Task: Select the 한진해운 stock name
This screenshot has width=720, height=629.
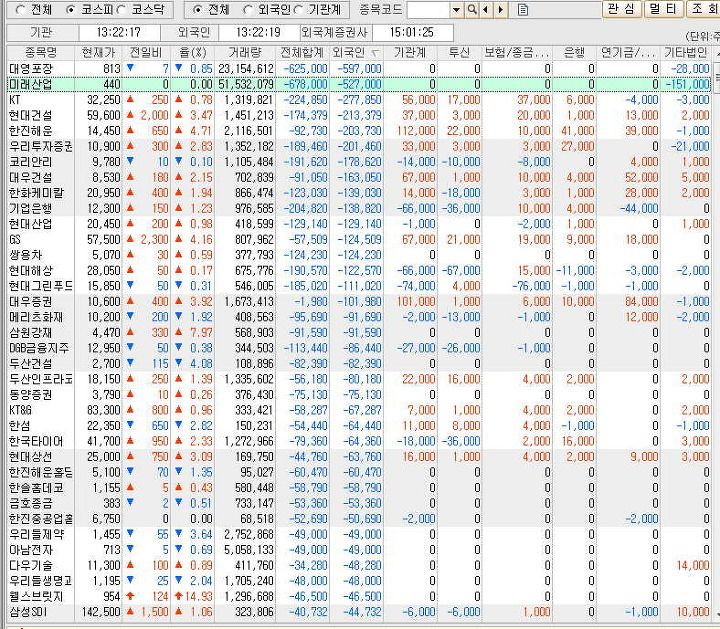Action: click(x=30, y=131)
